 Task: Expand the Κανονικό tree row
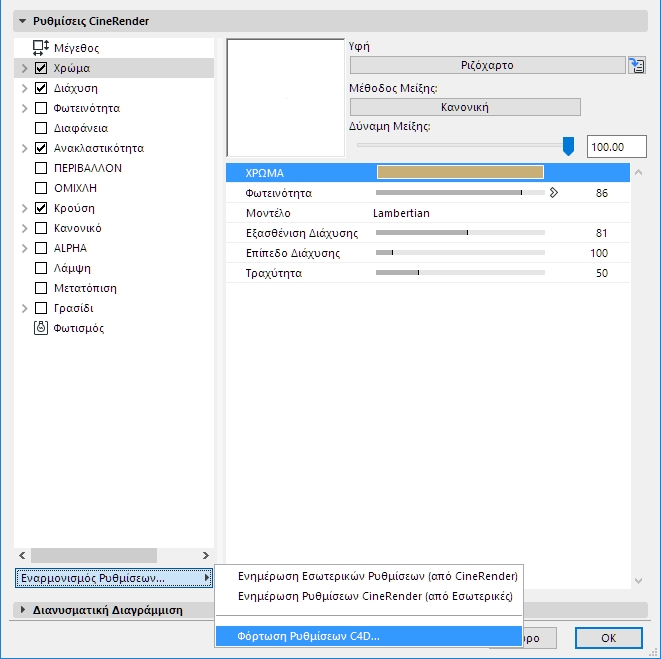coord(24,228)
